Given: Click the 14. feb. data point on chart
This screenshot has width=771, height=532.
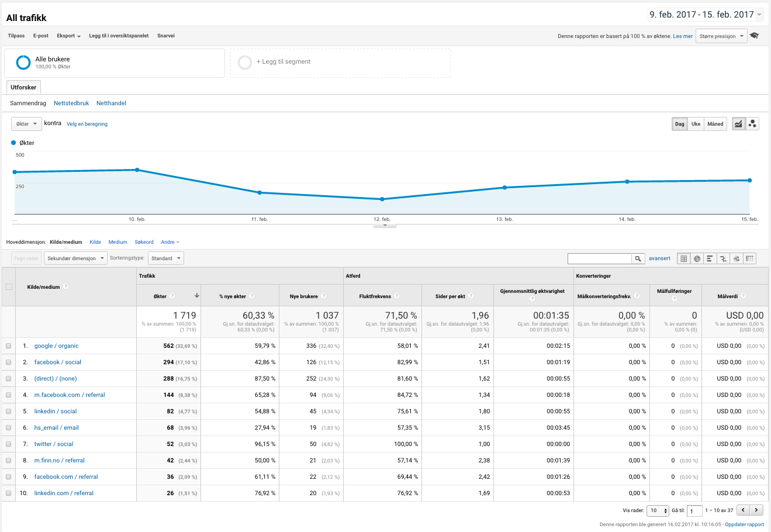Looking at the screenshot, I should tap(627, 182).
